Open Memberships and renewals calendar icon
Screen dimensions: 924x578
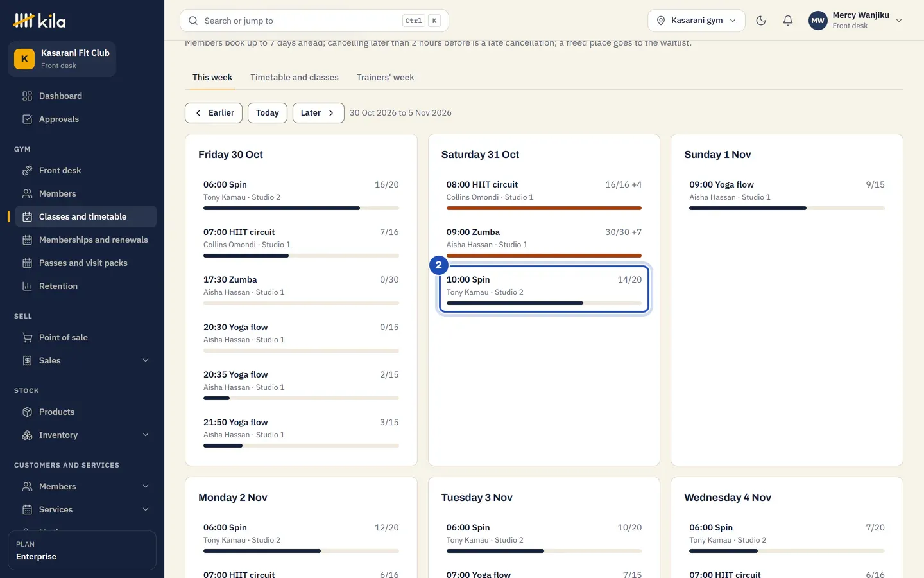(27, 240)
